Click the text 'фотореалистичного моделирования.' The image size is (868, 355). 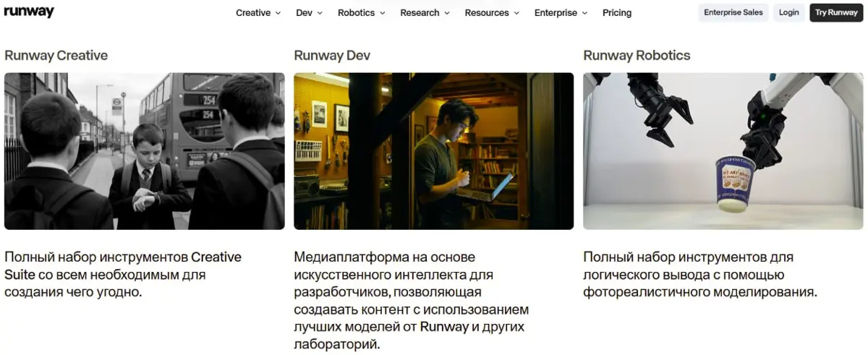(x=700, y=293)
